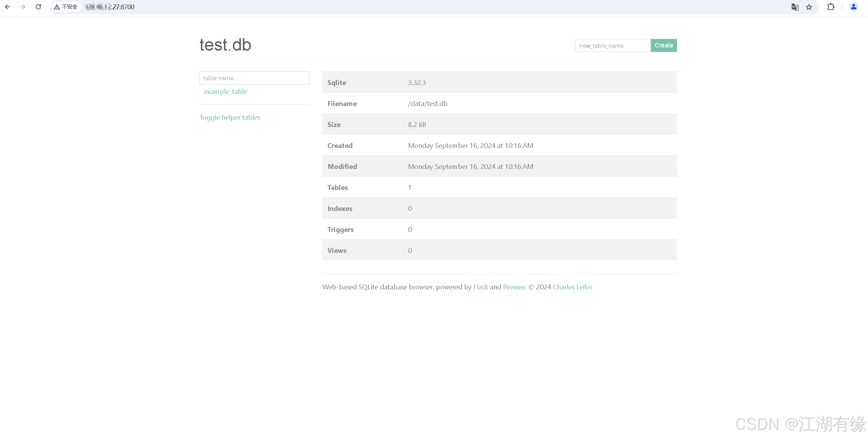This screenshot has width=868, height=438.
Task: Click the Create table button
Action: tap(664, 45)
